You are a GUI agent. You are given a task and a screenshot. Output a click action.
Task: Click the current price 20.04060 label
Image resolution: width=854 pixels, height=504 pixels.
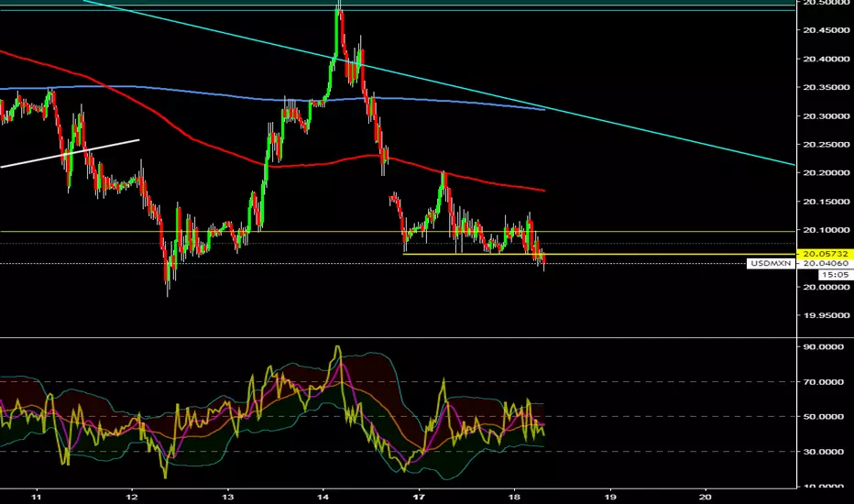(x=825, y=264)
